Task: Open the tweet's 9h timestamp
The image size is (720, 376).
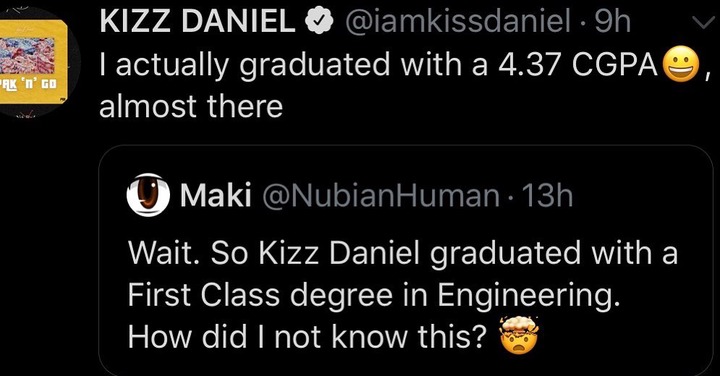Action: coord(613,22)
